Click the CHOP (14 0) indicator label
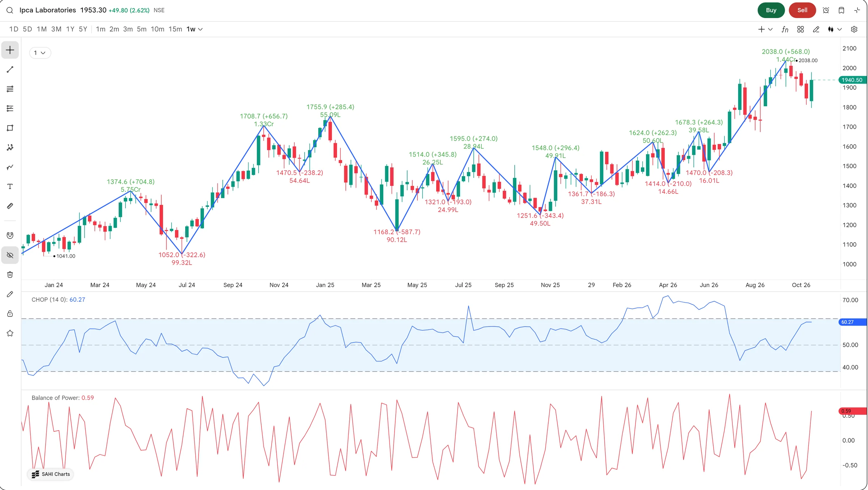Screen dimensions: 868x490 pyautogui.click(x=49, y=299)
